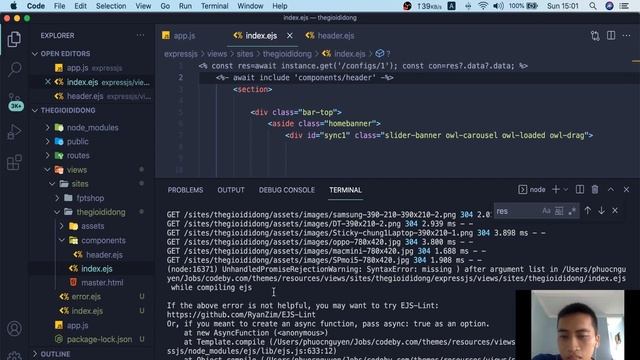Image resolution: width=640 pixels, height=360 pixels.
Task: Open the Go menu
Action: (165, 6)
